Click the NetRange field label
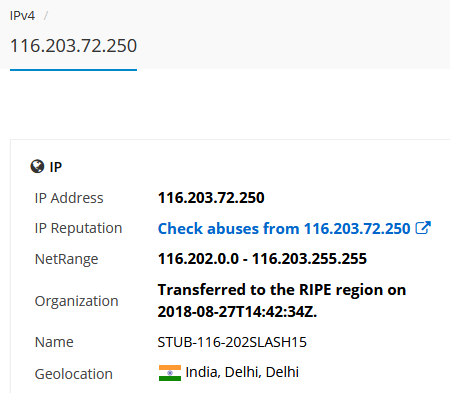Screen dimensions: 450x393 coord(66,259)
